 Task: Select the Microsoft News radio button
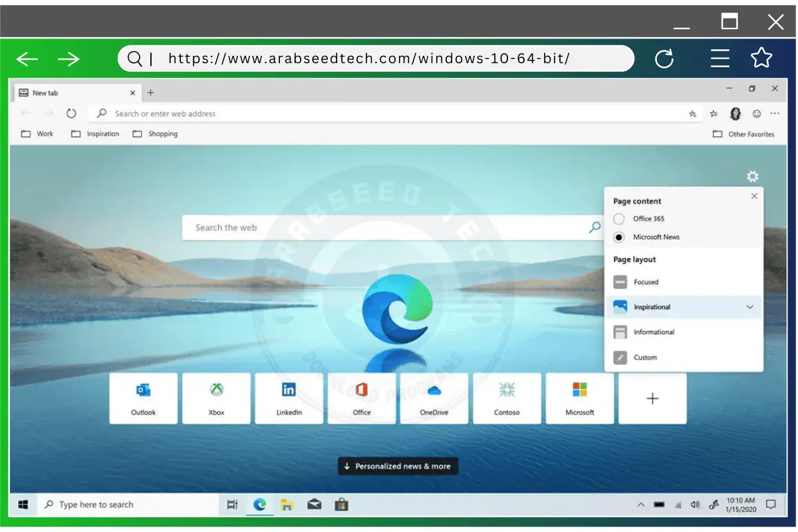(618, 237)
